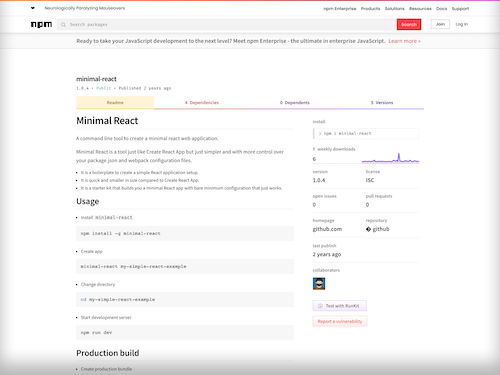Click the npm i minimal-react install box
Viewport: 500px width, 375px height.
click(x=366, y=133)
